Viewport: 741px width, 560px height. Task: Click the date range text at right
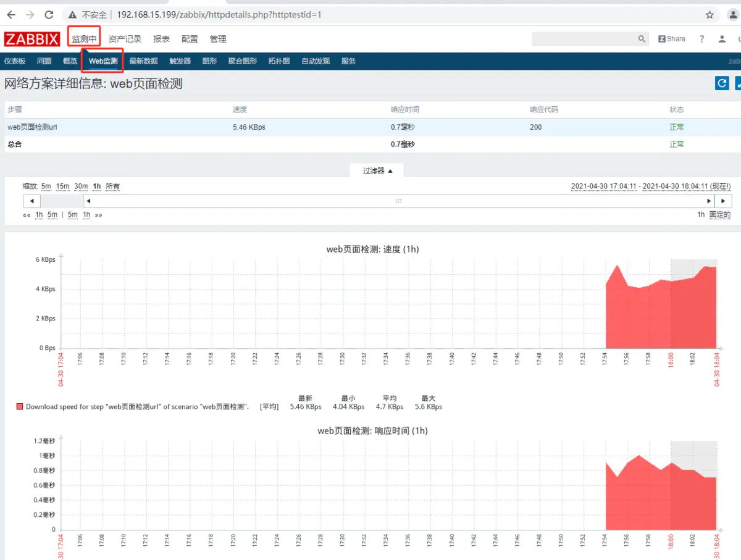[x=651, y=186]
